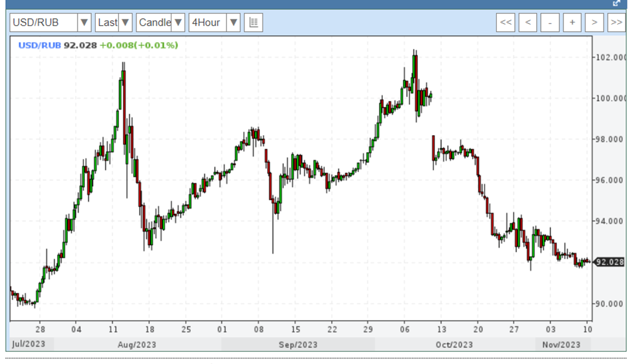Click the 90.000 price axis label
The width and height of the screenshot is (630, 364).
[611, 304]
